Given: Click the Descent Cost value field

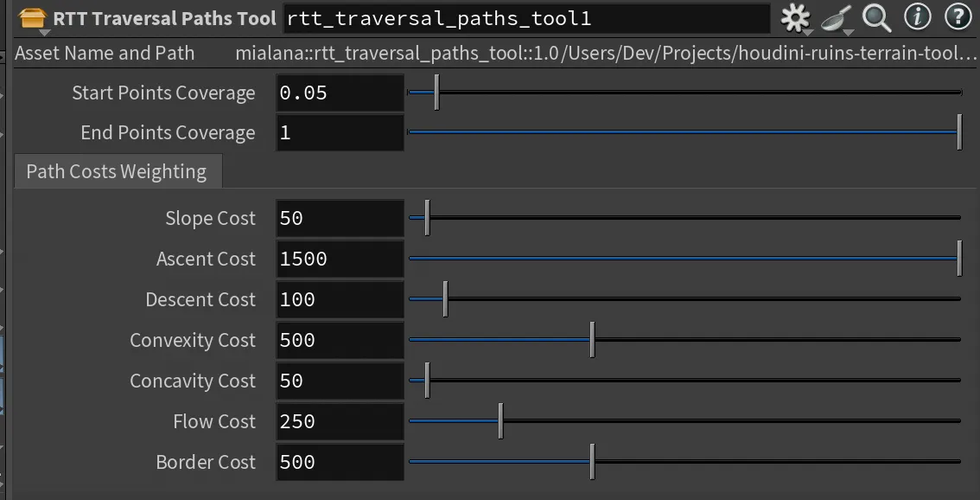Looking at the screenshot, I should click(x=340, y=299).
